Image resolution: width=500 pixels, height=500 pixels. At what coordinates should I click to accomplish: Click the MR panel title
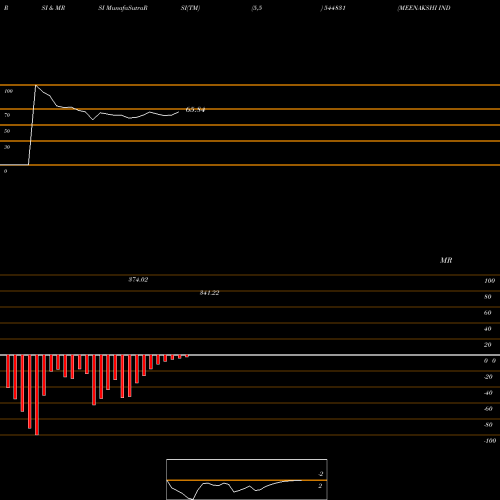(x=446, y=260)
